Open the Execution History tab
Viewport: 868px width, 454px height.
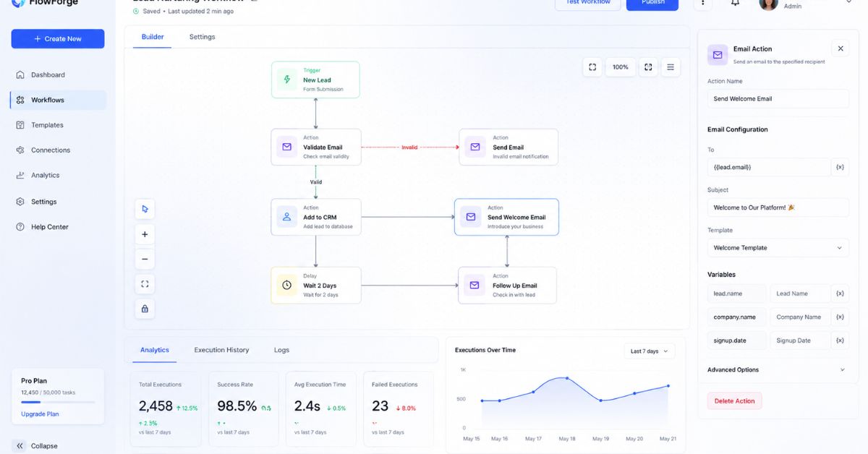(x=221, y=350)
